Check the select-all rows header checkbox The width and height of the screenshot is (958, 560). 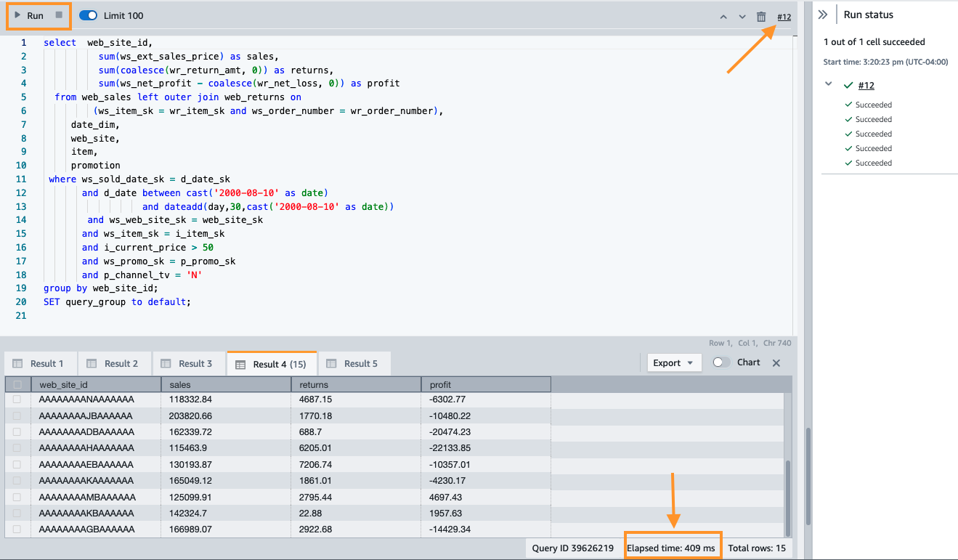click(x=17, y=384)
